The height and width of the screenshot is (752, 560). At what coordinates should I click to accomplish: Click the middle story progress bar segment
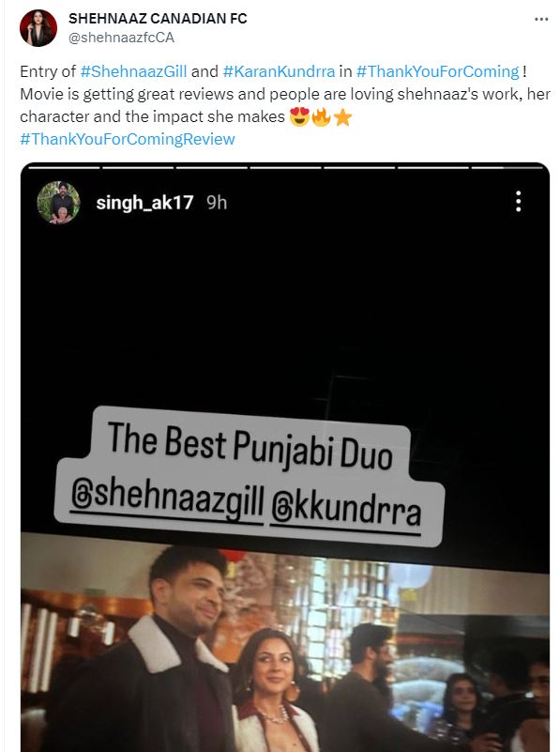pyautogui.click(x=285, y=168)
